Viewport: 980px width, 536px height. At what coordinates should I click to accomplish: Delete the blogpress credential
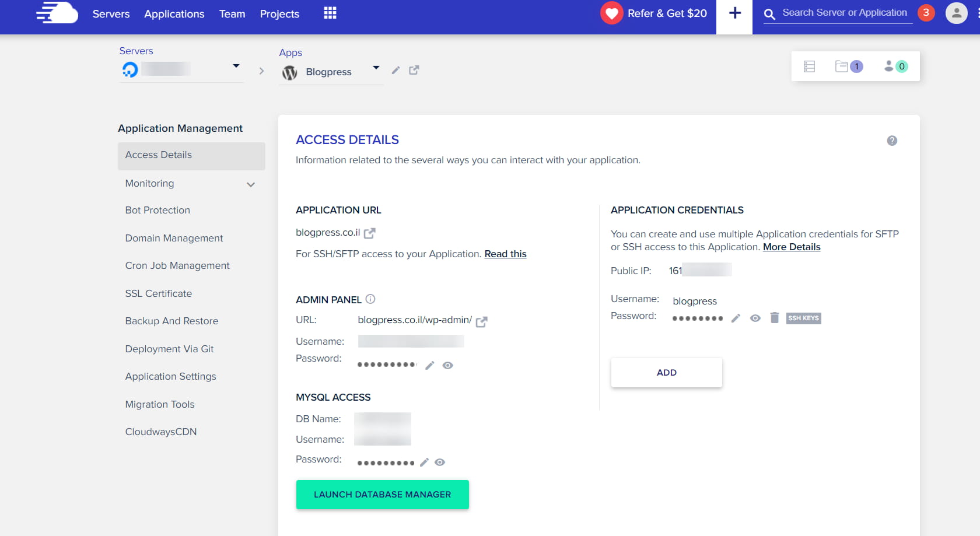point(775,318)
